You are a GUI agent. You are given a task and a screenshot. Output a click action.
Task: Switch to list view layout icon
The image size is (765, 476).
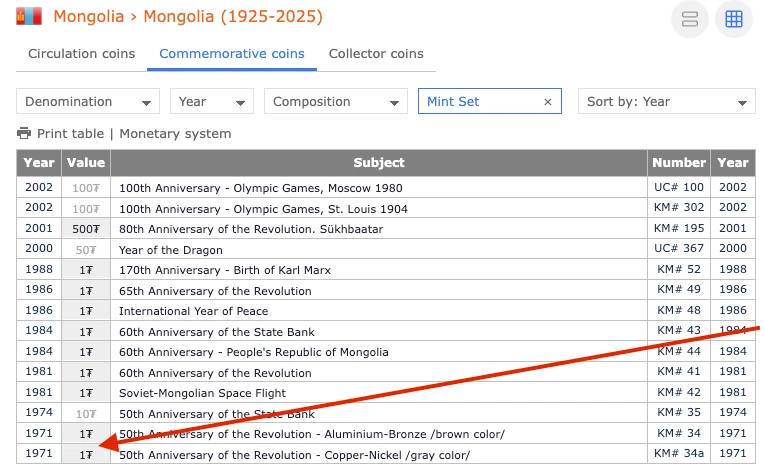(x=690, y=19)
